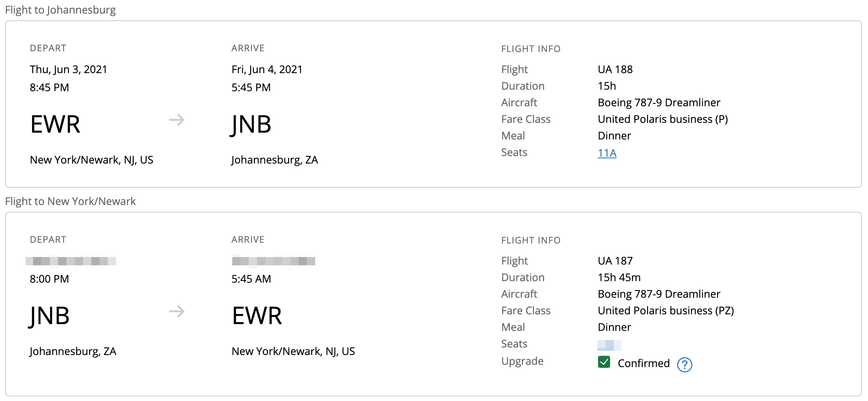
Task: Click flight number UA 188
Action: [x=615, y=69]
